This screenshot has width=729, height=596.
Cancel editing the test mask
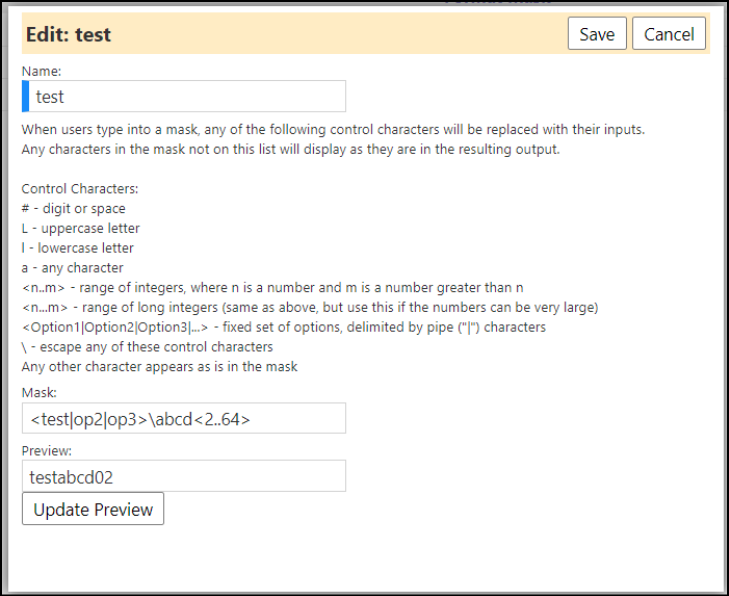click(669, 33)
